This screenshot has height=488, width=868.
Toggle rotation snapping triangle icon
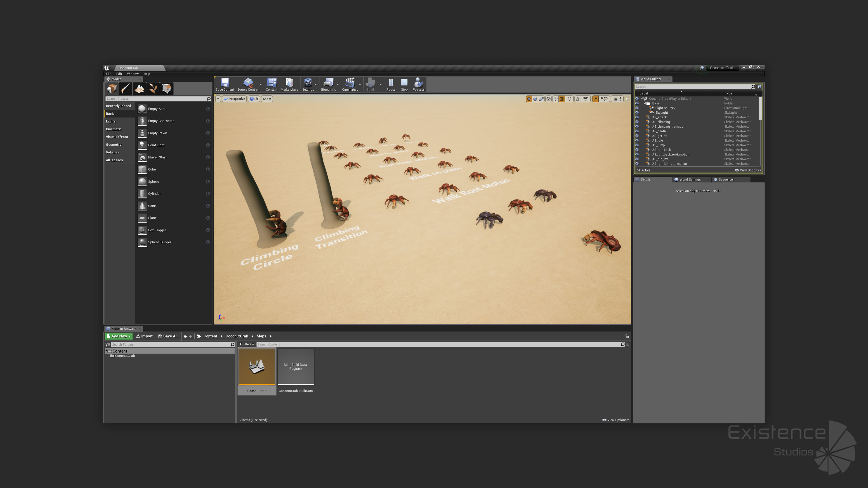pos(578,99)
